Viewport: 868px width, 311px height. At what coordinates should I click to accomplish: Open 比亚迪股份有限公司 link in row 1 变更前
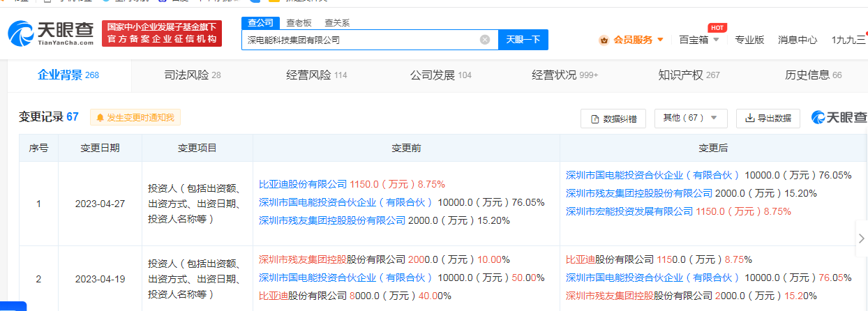point(303,185)
